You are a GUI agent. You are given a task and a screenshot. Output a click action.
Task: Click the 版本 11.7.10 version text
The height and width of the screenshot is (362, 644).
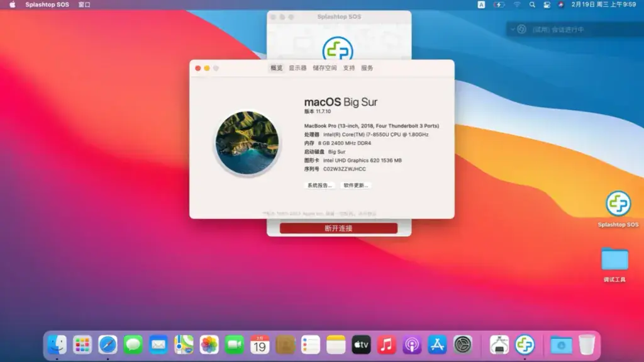pos(318,111)
